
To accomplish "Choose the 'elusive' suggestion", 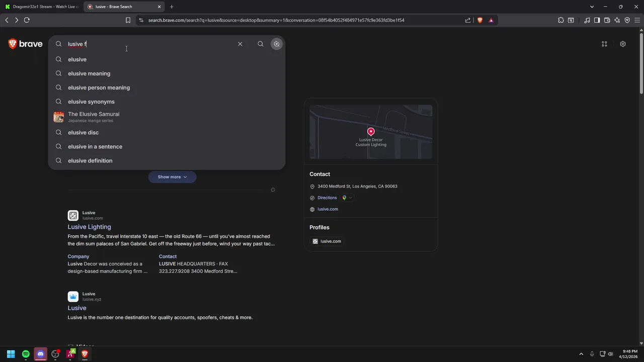I will (167, 59).
